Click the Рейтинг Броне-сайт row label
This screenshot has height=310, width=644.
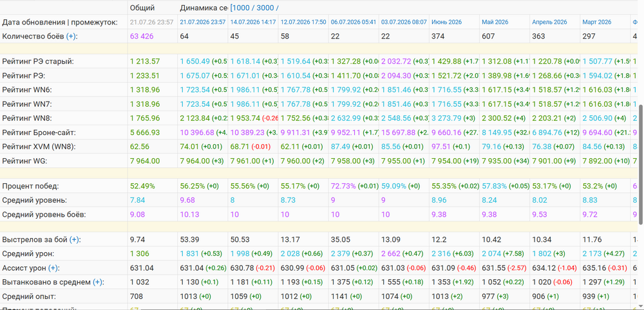[39, 133]
